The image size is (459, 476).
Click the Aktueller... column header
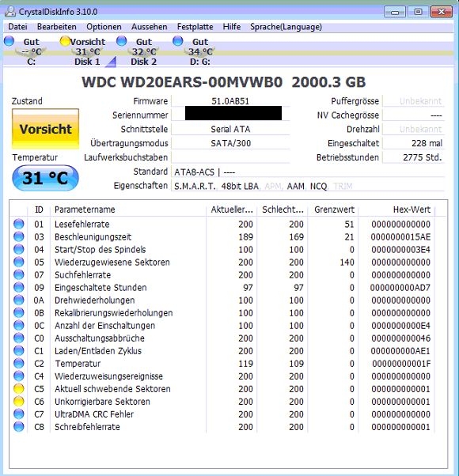[232, 210]
